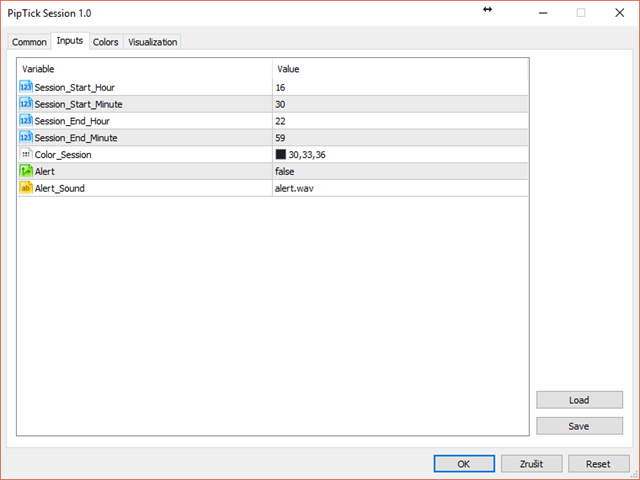Select the Alert variable name

pos(44,171)
